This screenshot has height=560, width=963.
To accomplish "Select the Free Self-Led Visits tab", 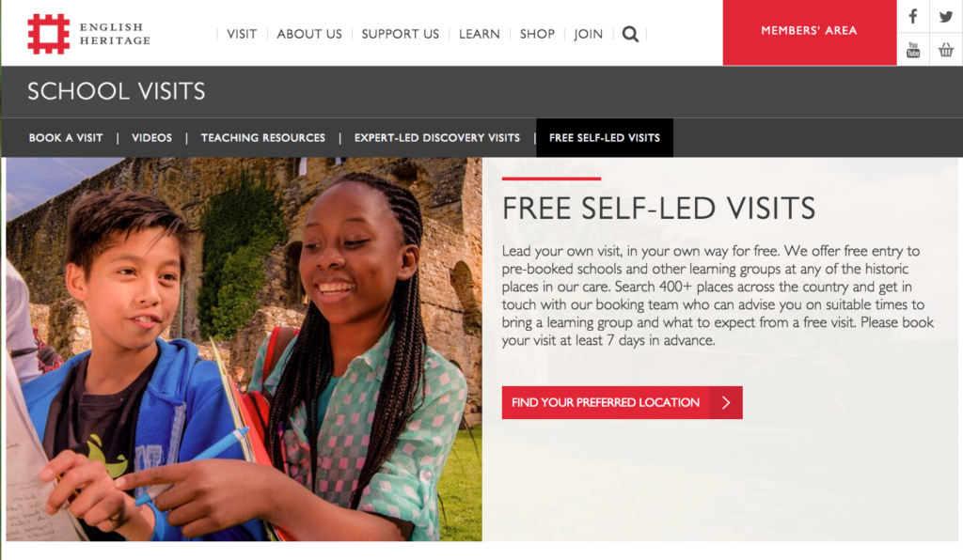I will tap(605, 138).
